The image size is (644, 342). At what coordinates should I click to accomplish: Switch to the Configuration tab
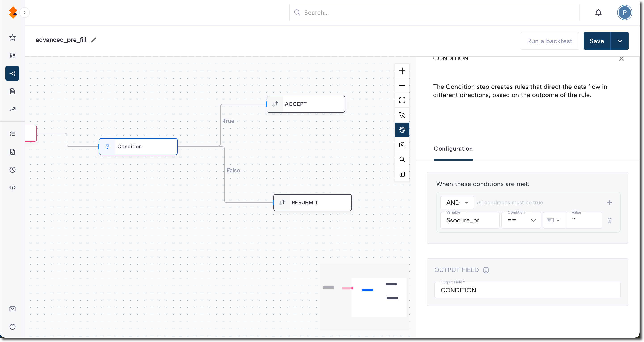pyautogui.click(x=453, y=149)
